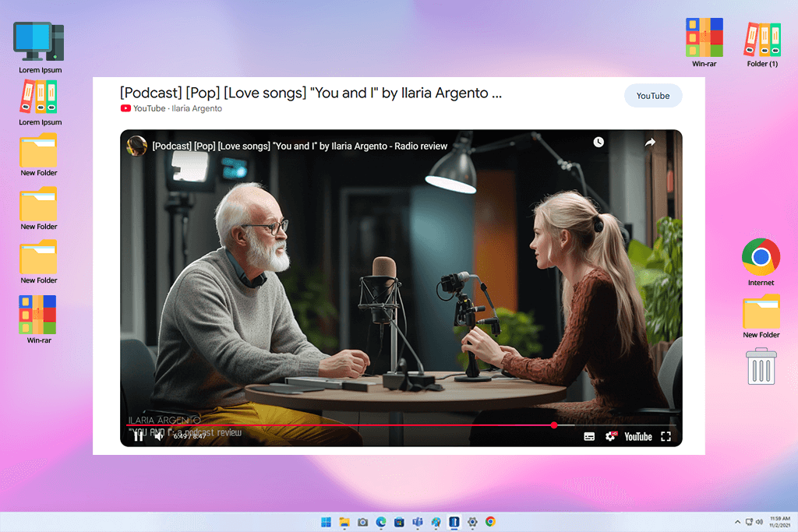The width and height of the screenshot is (798, 532).
Task: Click the progress scrubber dot
Action: pyautogui.click(x=554, y=425)
